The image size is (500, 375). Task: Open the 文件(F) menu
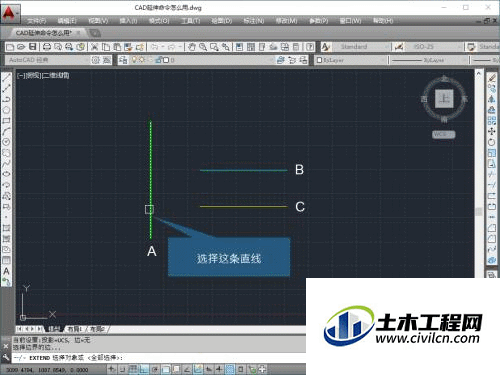coord(37,21)
